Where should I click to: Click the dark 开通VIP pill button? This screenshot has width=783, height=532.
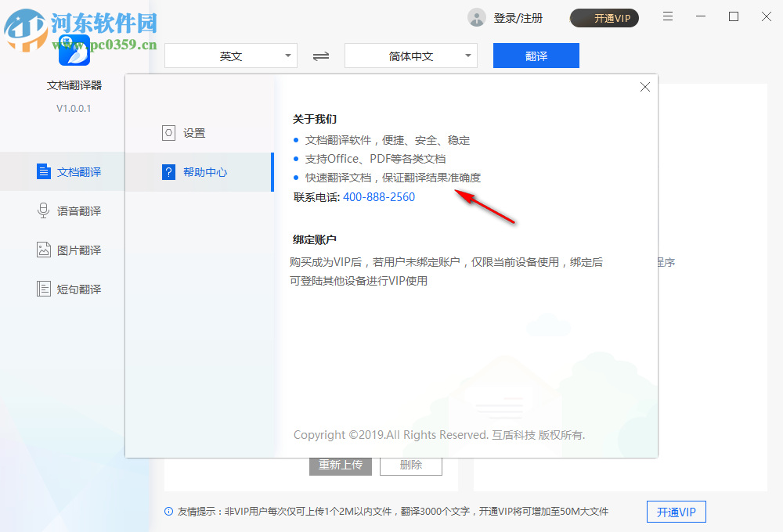(x=604, y=17)
